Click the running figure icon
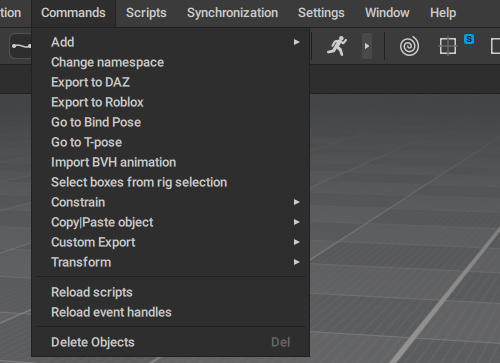Image resolution: width=500 pixels, height=363 pixels. pyautogui.click(x=337, y=46)
